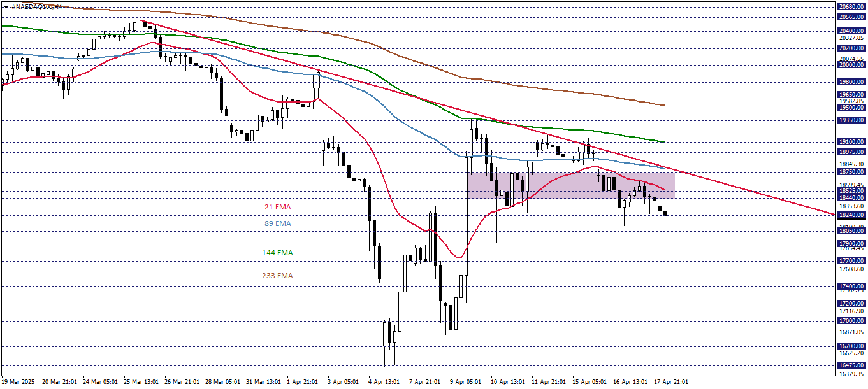
Task: Click the 18845.30 price scale value
Action: pos(851,164)
